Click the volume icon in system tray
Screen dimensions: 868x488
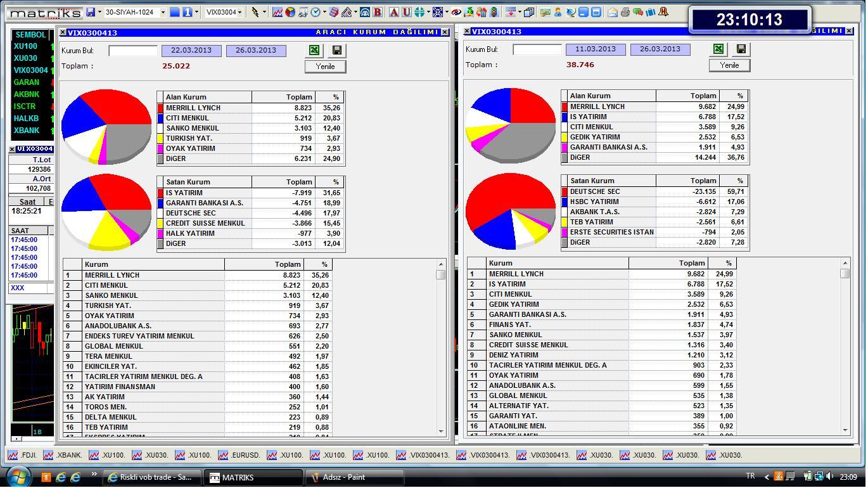click(830, 477)
